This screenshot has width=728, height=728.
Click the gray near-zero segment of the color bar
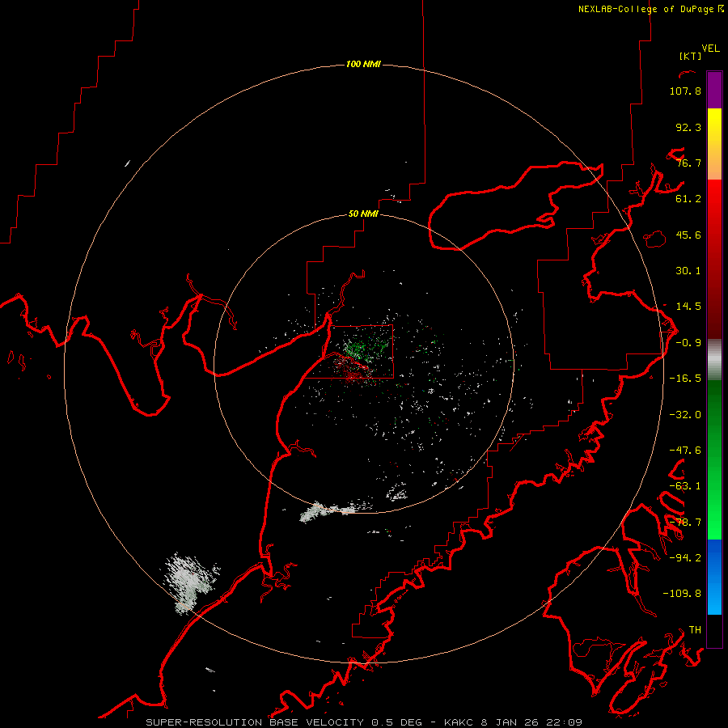pyautogui.click(x=714, y=360)
